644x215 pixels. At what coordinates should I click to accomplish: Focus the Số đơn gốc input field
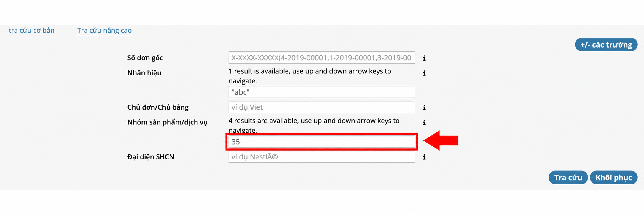[322, 58]
